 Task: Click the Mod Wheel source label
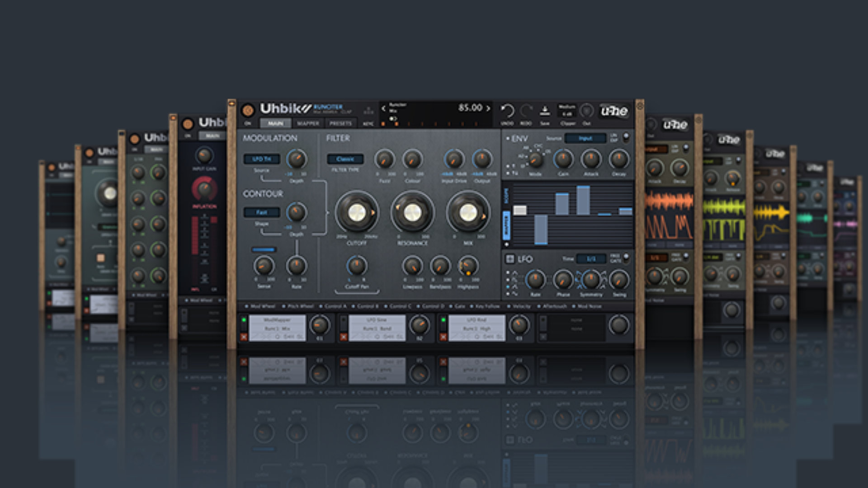(x=263, y=306)
